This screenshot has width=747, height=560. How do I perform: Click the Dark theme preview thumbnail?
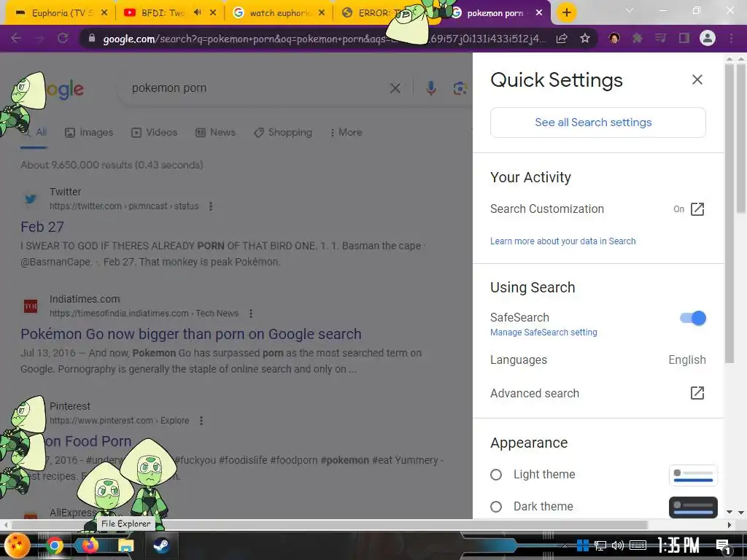pyautogui.click(x=693, y=507)
